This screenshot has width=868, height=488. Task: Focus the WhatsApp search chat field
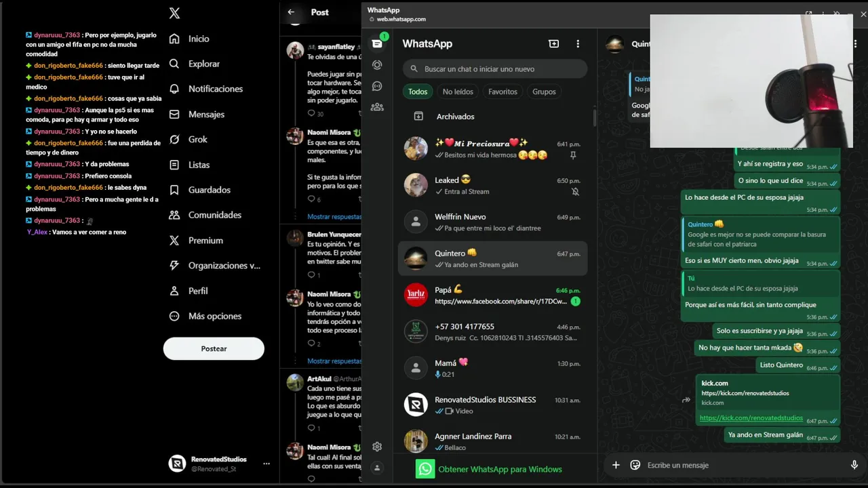point(495,69)
